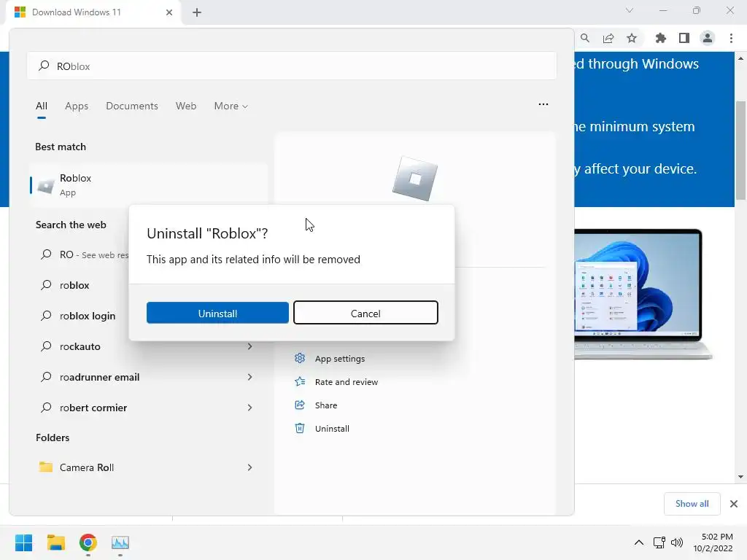The image size is (747, 560).
Task: Select the Share option for Roblox
Action: click(x=326, y=405)
